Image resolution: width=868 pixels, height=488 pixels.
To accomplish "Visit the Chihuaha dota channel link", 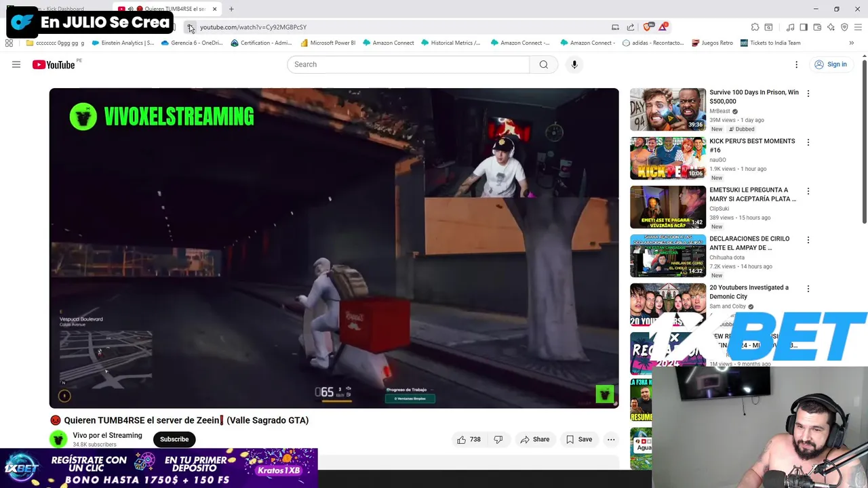I will 727,258.
